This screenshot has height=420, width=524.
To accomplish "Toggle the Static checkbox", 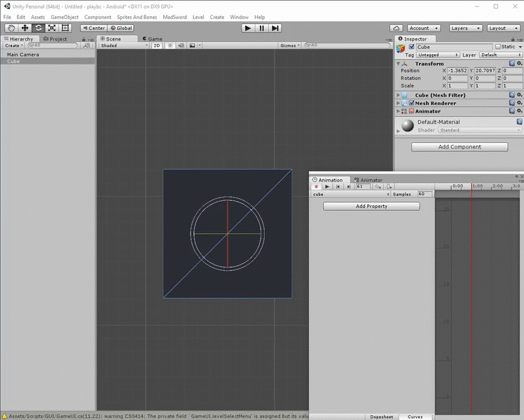I will tap(498, 47).
